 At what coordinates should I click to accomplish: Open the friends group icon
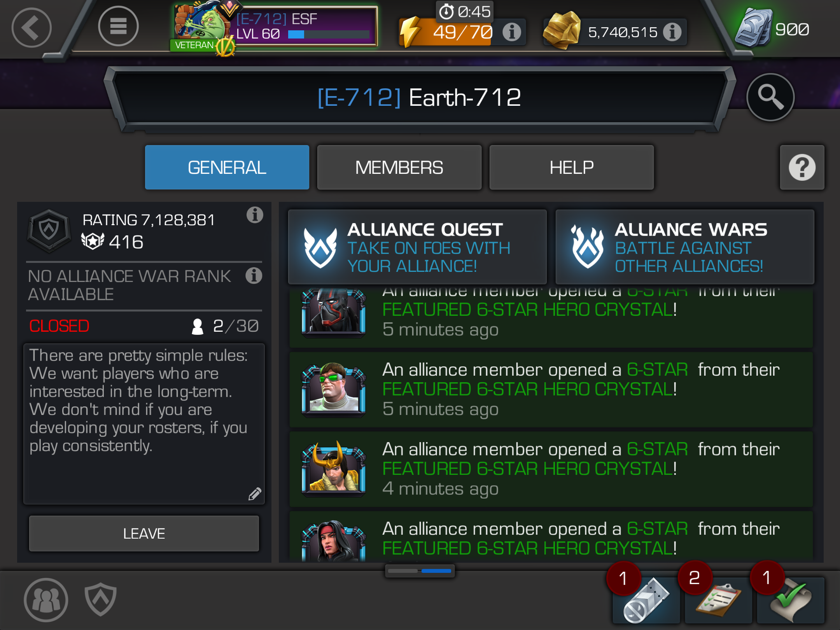coord(46,600)
